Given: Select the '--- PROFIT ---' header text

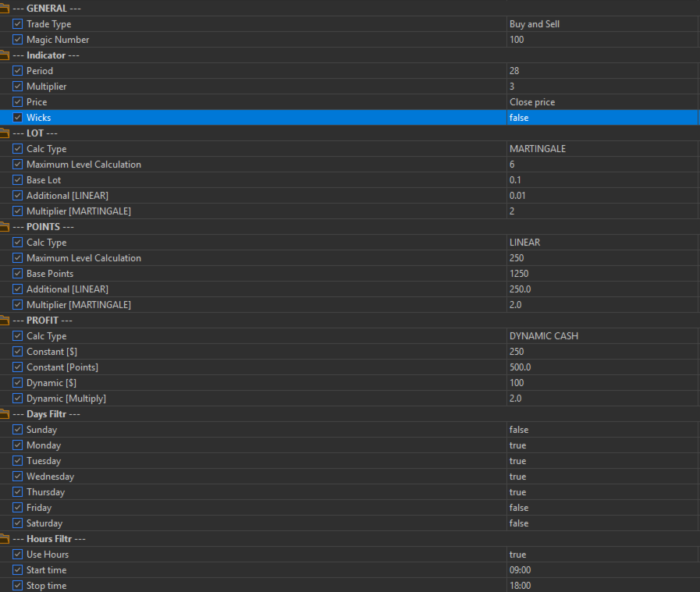Looking at the screenshot, I should pos(42,321).
